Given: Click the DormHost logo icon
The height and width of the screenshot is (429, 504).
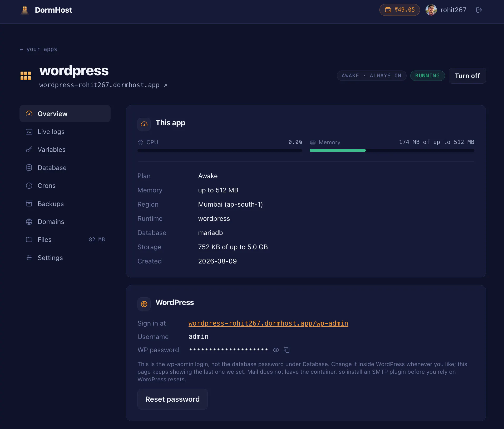Looking at the screenshot, I should (25, 10).
